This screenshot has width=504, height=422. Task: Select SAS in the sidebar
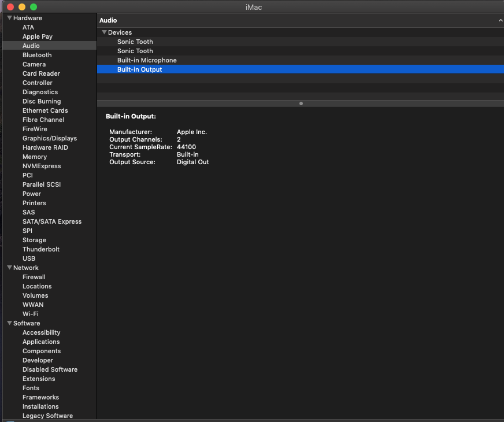click(x=28, y=213)
